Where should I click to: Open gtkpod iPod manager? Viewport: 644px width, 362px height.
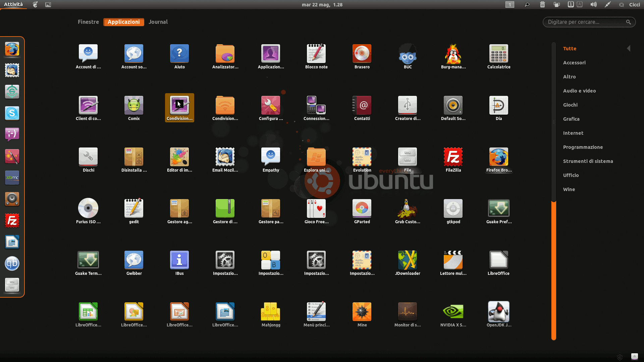[453, 211]
